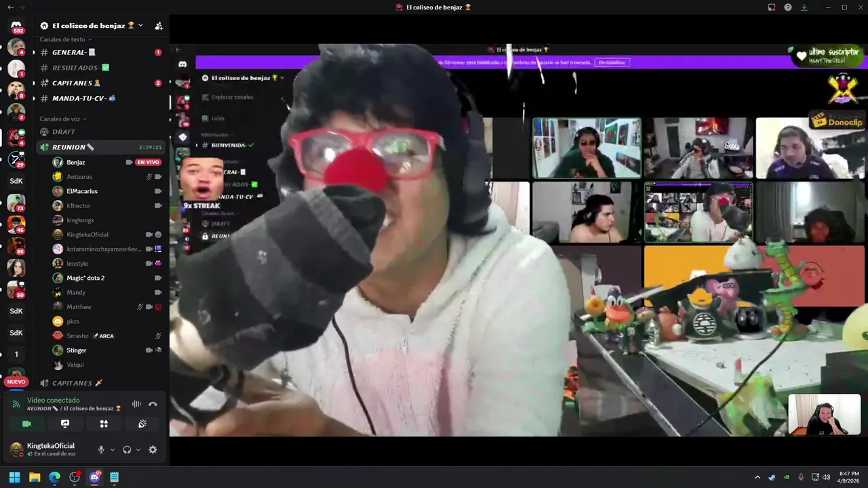This screenshot has width=868, height=488.
Task: Open headphone output options arrow
Action: [x=138, y=449]
